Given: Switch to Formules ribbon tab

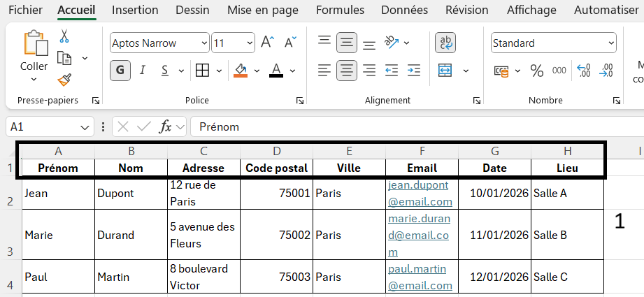Looking at the screenshot, I should point(340,10).
